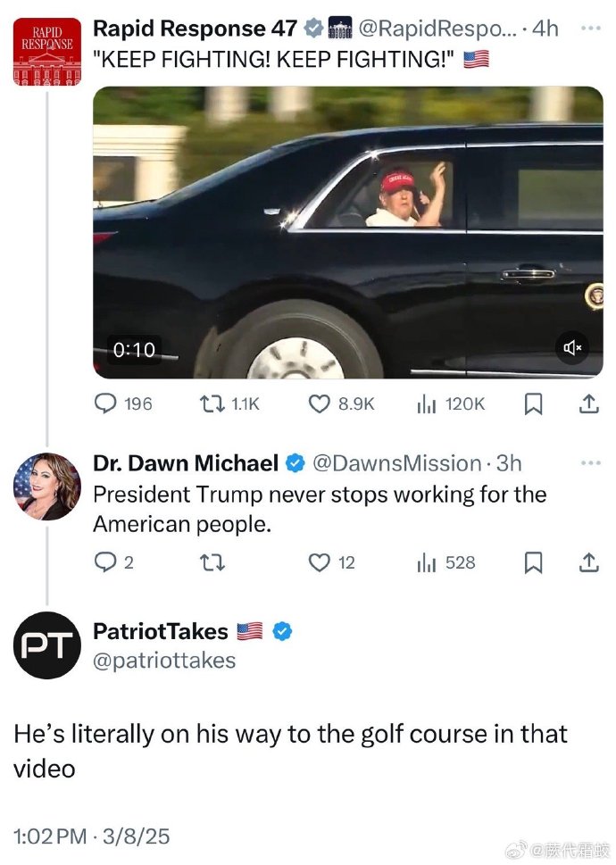Repost the Rapid Response 47 tweet

coord(229,403)
